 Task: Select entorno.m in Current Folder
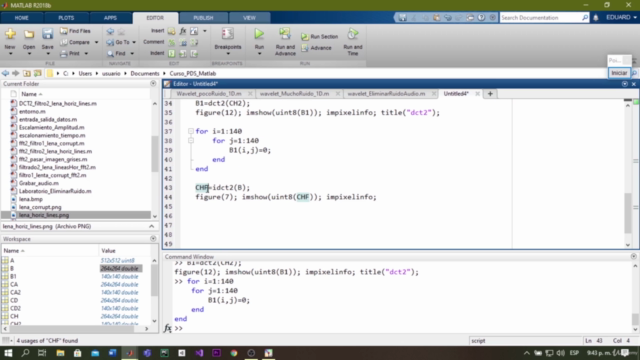[x=32, y=111]
